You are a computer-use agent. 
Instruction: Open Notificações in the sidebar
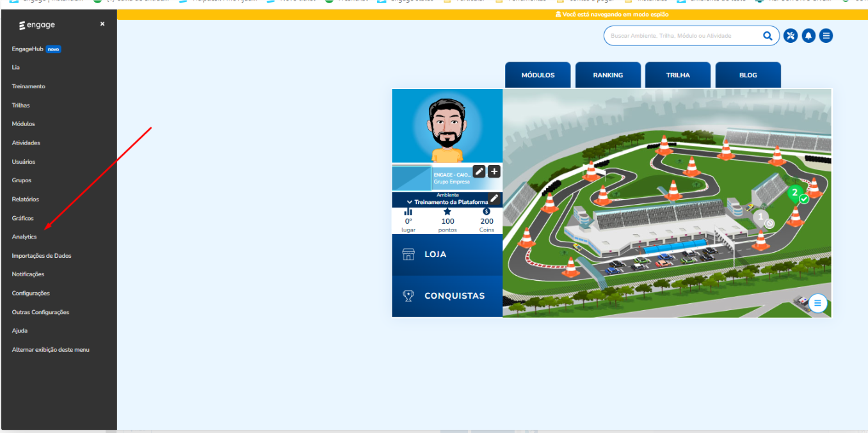coord(28,274)
